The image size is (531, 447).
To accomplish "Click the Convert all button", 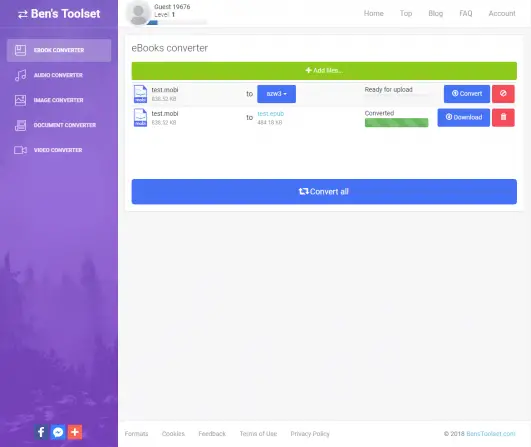I will coord(324,192).
